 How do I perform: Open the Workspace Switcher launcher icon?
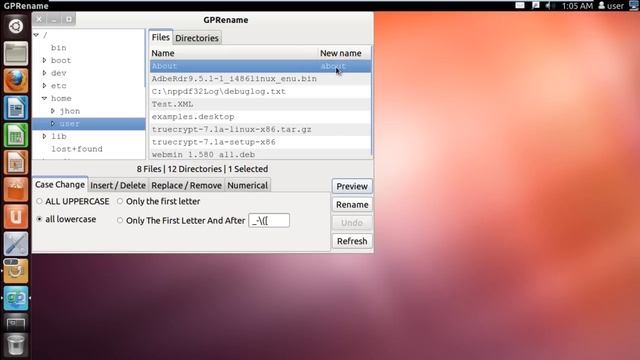pyautogui.click(x=16, y=323)
